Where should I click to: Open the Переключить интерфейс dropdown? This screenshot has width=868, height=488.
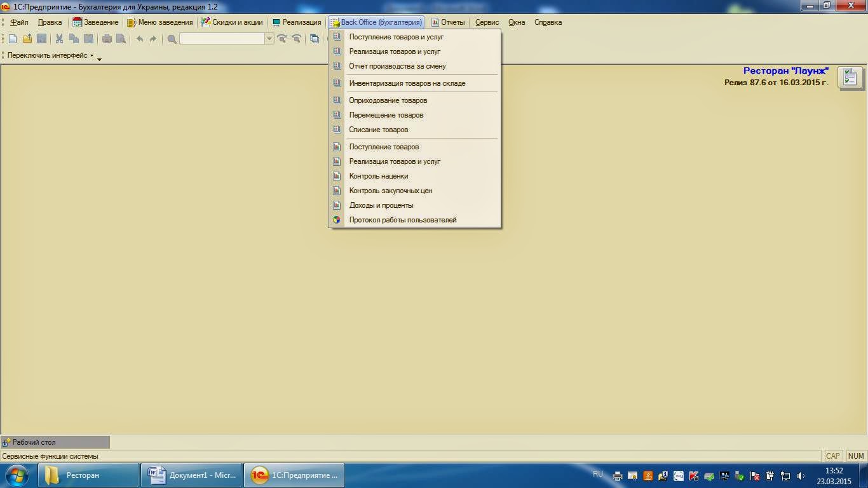click(x=50, y=55)
